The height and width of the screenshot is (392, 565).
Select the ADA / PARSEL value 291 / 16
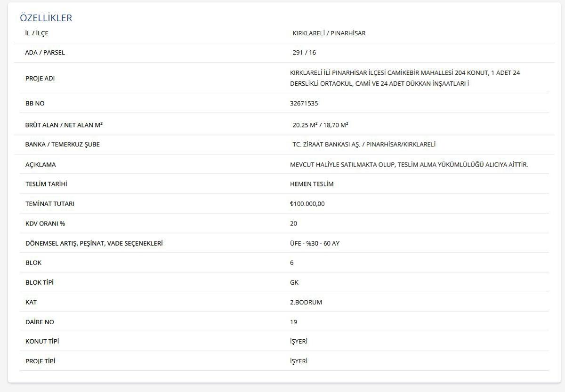(304, 53)
